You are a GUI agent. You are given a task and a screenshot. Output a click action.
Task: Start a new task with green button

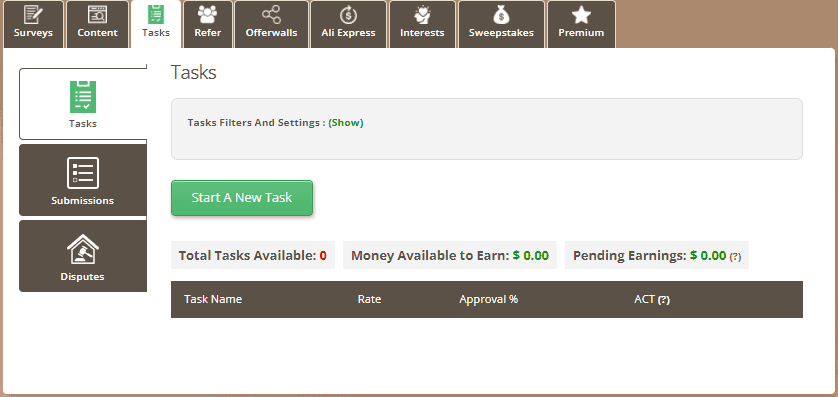tap(242, 198)
